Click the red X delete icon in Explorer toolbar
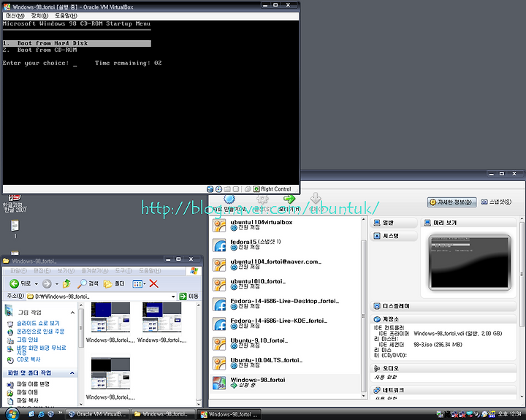 pyautogui.click(x=153, y=284)
